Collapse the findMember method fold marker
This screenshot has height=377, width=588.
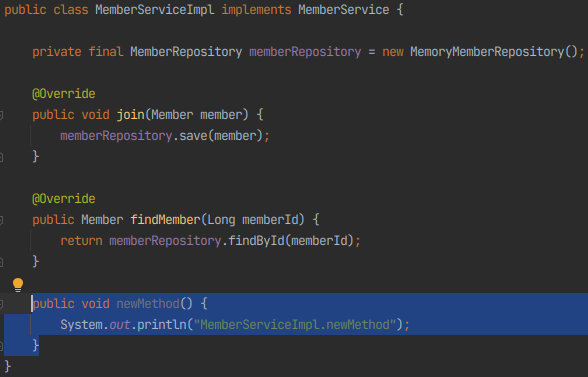pos(1,220)
